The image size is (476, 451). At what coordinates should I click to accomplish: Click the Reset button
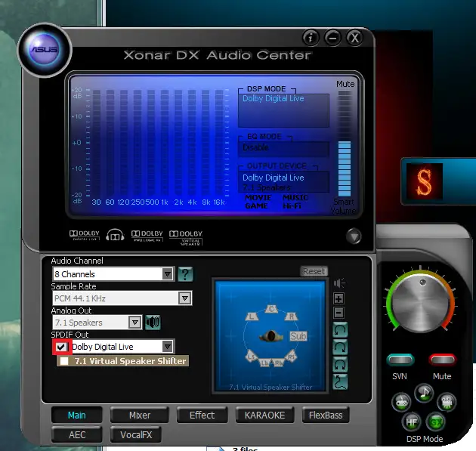[x=314, y=271]
